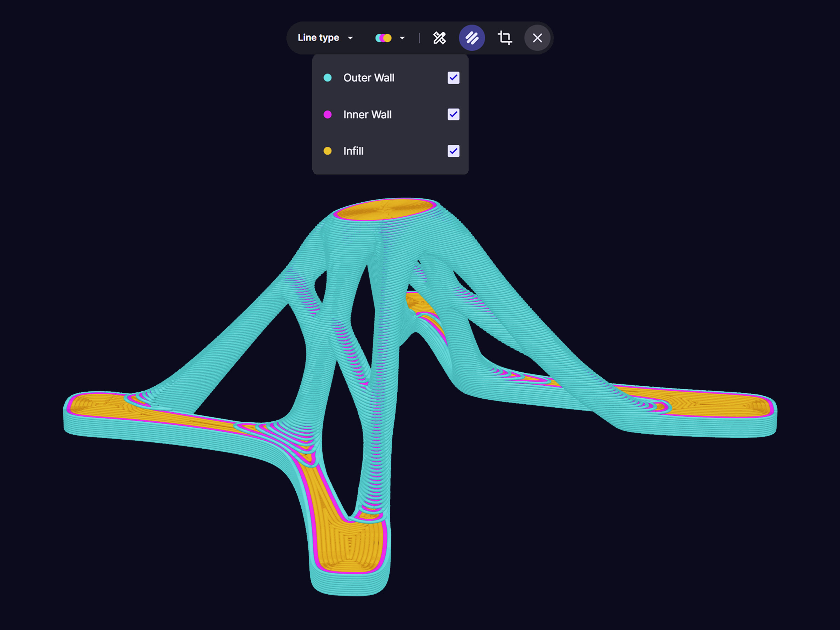Uncheck the Inner Wall checkbox
840x630 pixels.
click(x=453, y=115)
